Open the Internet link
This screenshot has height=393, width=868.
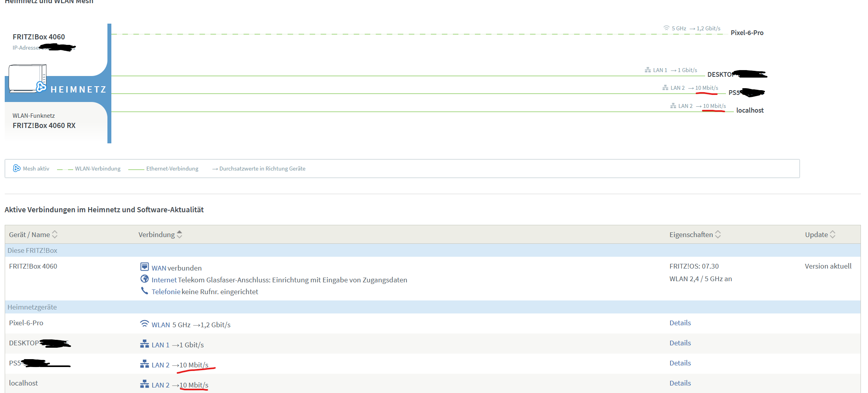pos(164,280)
